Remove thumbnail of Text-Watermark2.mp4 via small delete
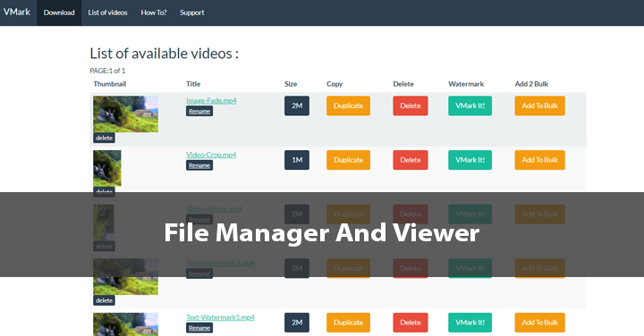The height and width of the screenshot is (336, 644). click(104, 300)
